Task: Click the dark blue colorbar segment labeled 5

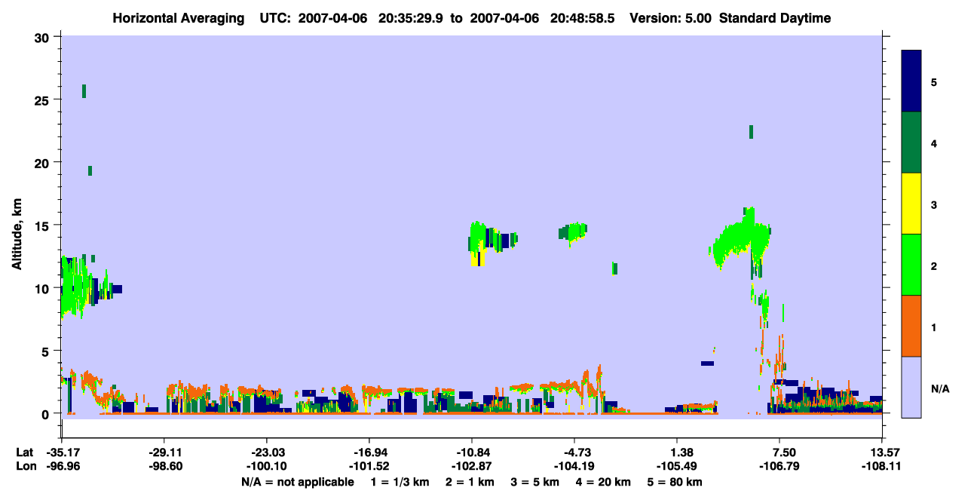Action: click(911, 81)
